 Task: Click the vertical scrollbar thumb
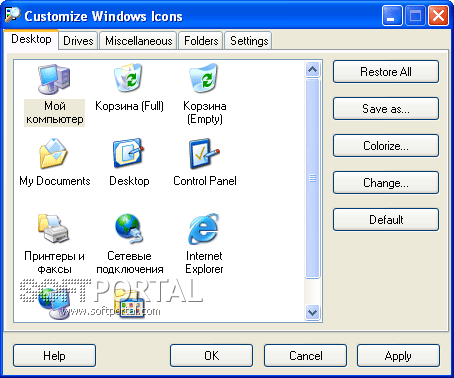(313, 178)
